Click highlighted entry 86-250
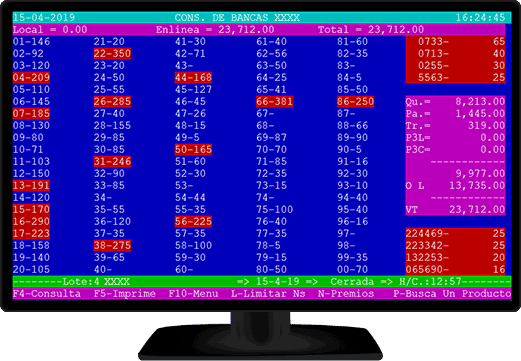This screenshot has height=361, width=521. click(355, 102)
